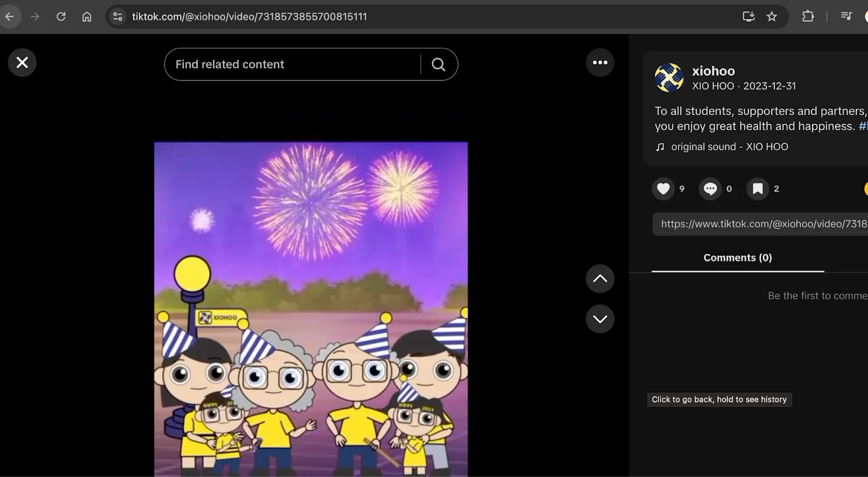The image size is (868, 477).
Task: Go to next video with down chevron
Action: pyautogui.click(x=600, y=319)
